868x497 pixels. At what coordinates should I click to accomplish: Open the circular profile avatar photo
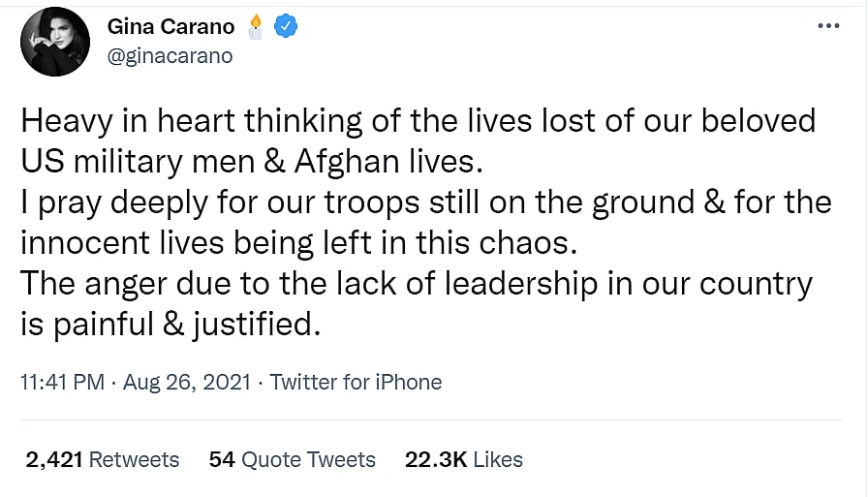point(55,41)
